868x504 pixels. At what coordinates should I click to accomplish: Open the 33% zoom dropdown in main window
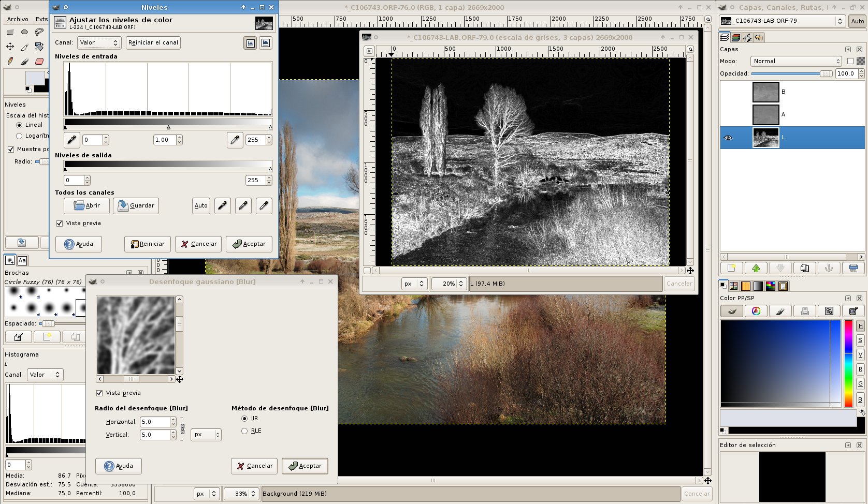coord(241,494)
